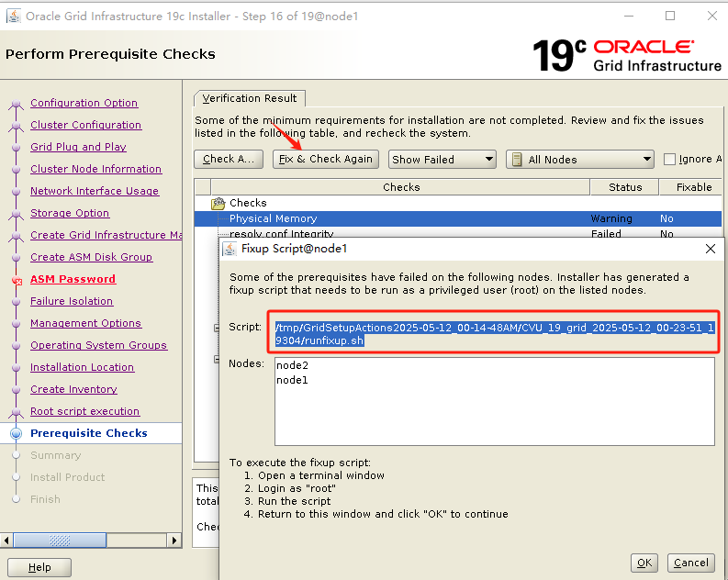Image resolution: width=728 pixels, height=580 pixels.
Task: Click the Failed status of resolv.conf Integrity
Action: [606, 234]
